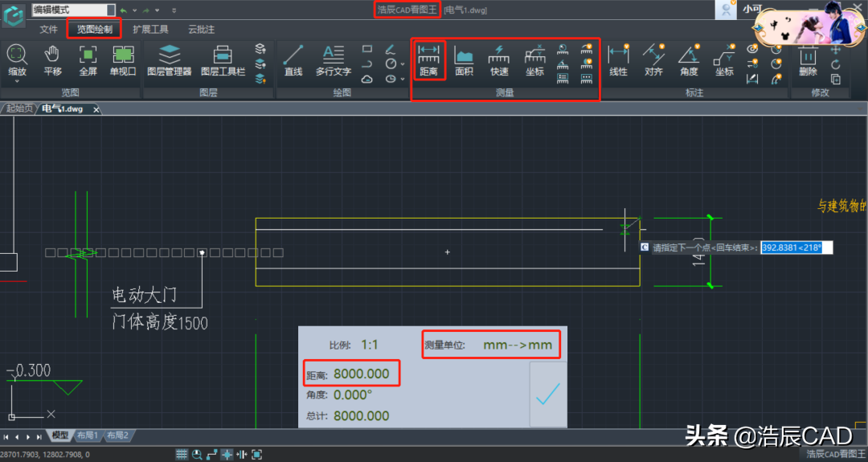Click the 删除 delete tool
Viewport: 868px width, 462px height.
coord(808,60)
